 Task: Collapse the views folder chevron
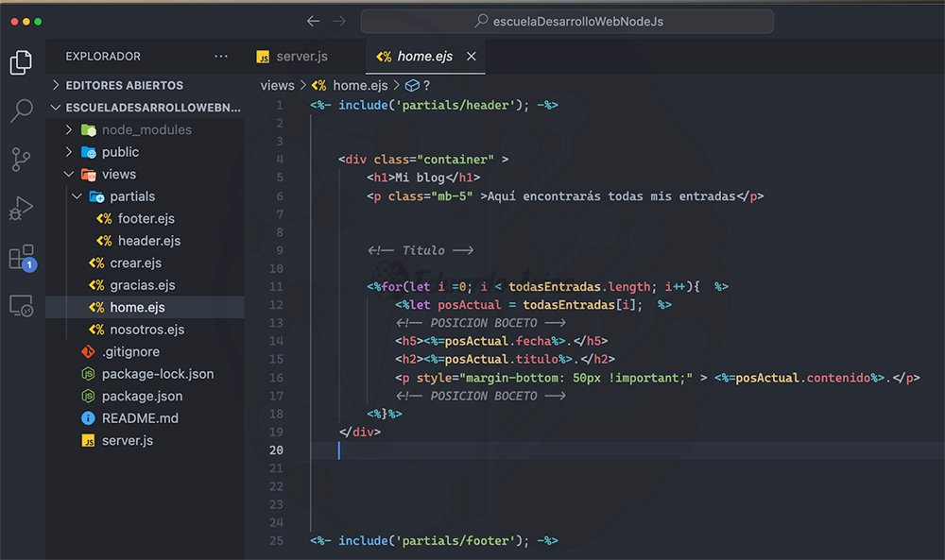click(69, 174)
